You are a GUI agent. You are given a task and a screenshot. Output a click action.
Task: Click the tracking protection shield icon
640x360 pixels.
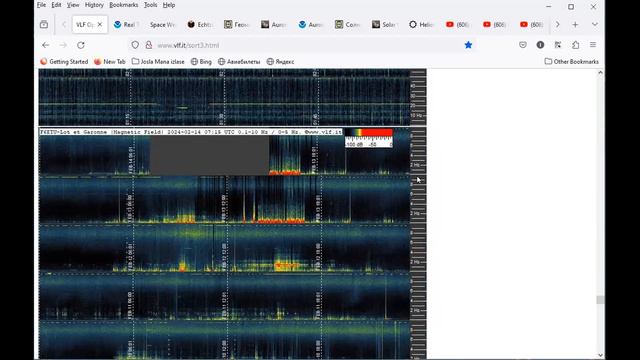[135, 45]
